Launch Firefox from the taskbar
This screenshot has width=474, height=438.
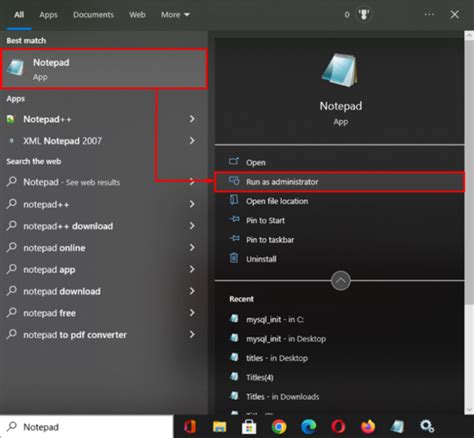click(368, 427)
